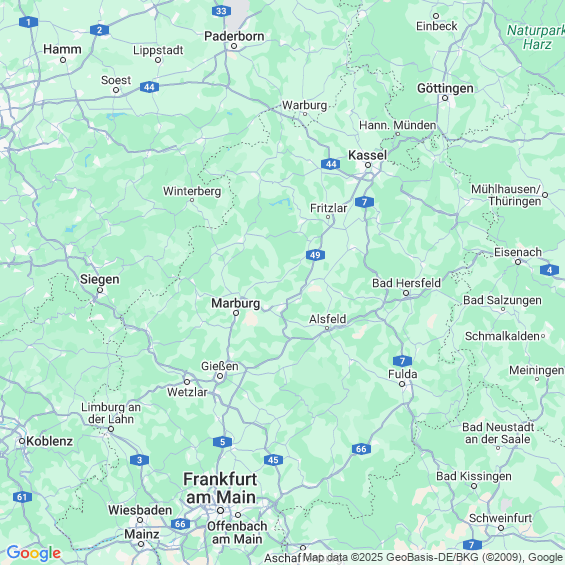Image resolution: width=565 pixels, height=565 pixels.
Task: Select the Kassel city label
Action: pyautogui.click(x=367, y=155)
